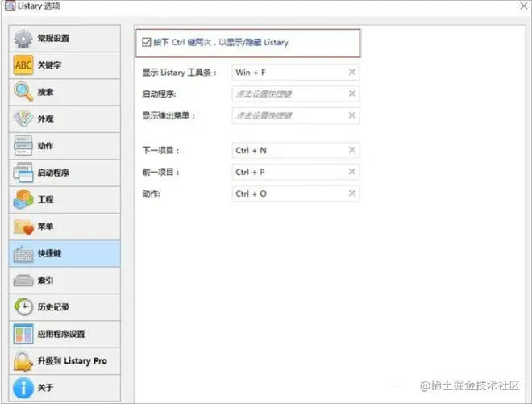
Task: Clear the 启动程序 hotkey field
Action: [351, 94]
